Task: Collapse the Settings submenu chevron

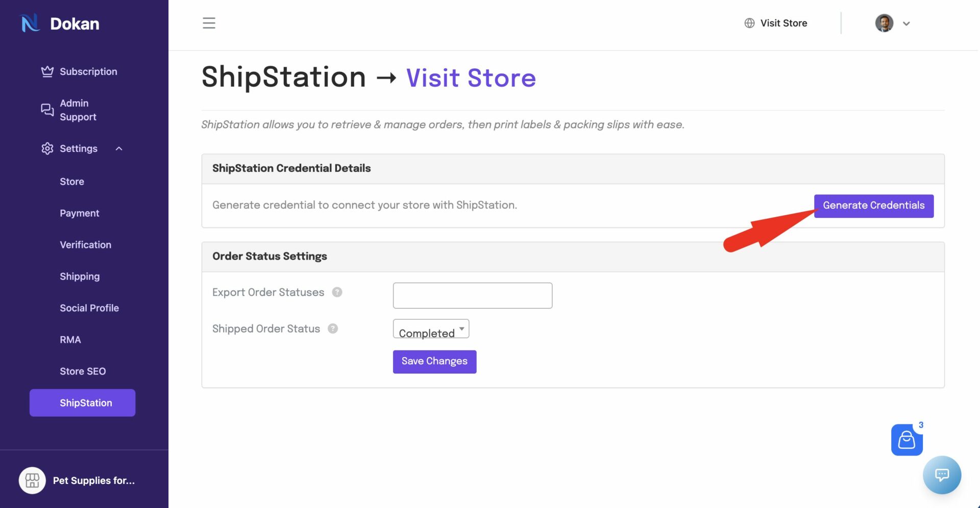Action: [119, 148]
